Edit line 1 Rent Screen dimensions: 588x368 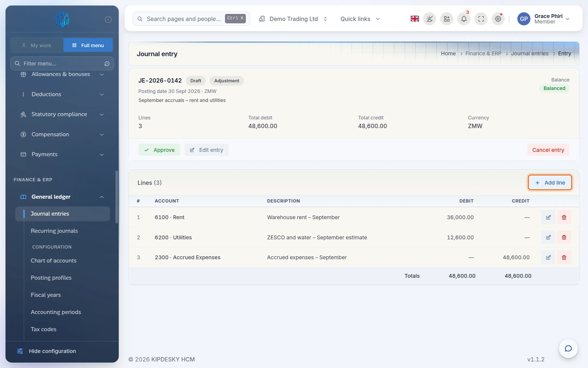point(548,217)
